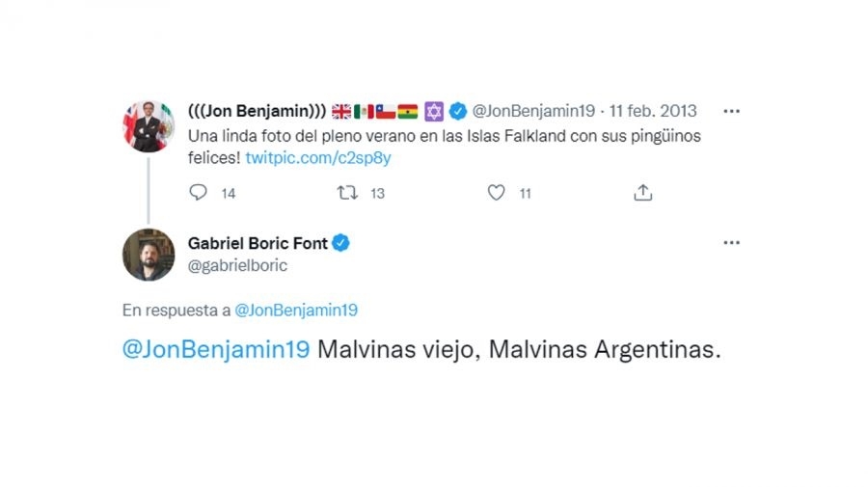The width and height of the screenshot is (868, 487).
Task: Open the twitpic.com/c2sp8y photo link
Action: tap(318, 157)
